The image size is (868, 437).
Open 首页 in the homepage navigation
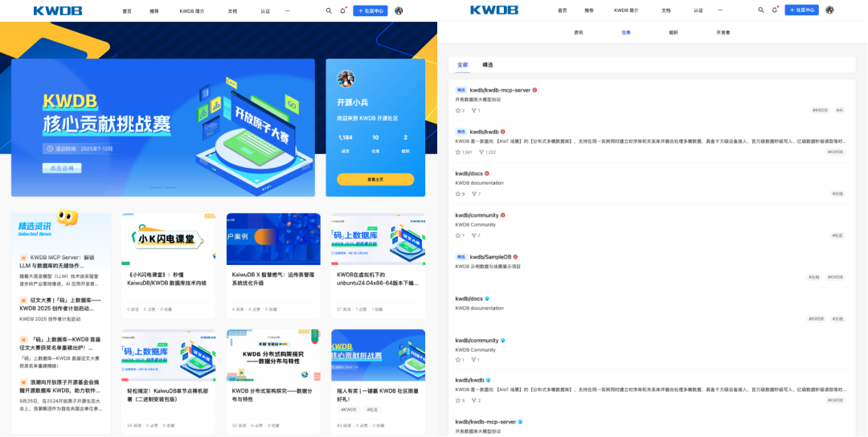(127, 10)
